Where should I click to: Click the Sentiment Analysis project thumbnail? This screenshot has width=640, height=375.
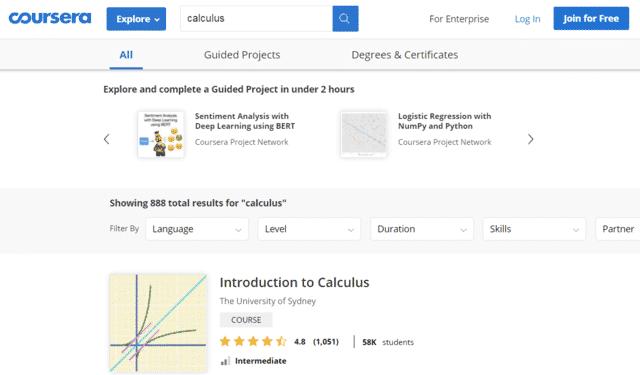pyautogui.click(x=161, y=134)
